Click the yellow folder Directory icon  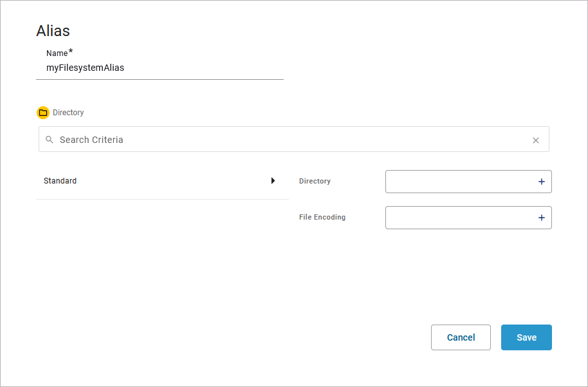click(x=43, y=113)
